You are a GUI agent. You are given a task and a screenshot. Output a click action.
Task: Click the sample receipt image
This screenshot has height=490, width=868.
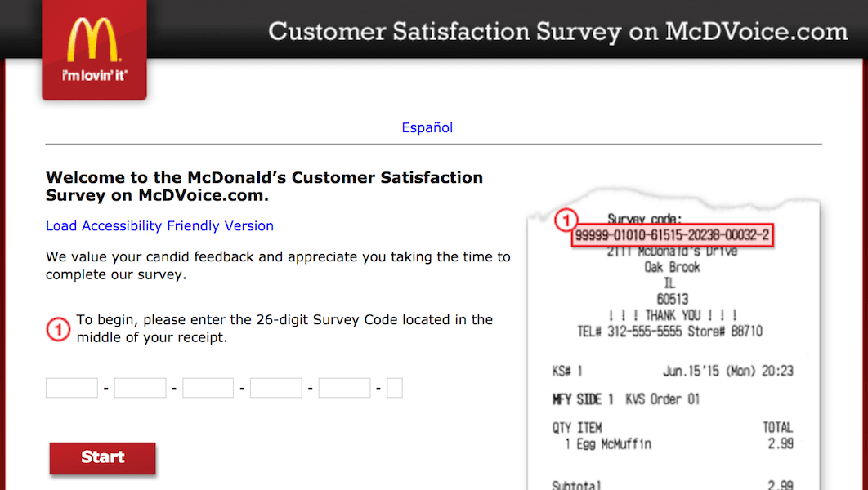[673, 339]
